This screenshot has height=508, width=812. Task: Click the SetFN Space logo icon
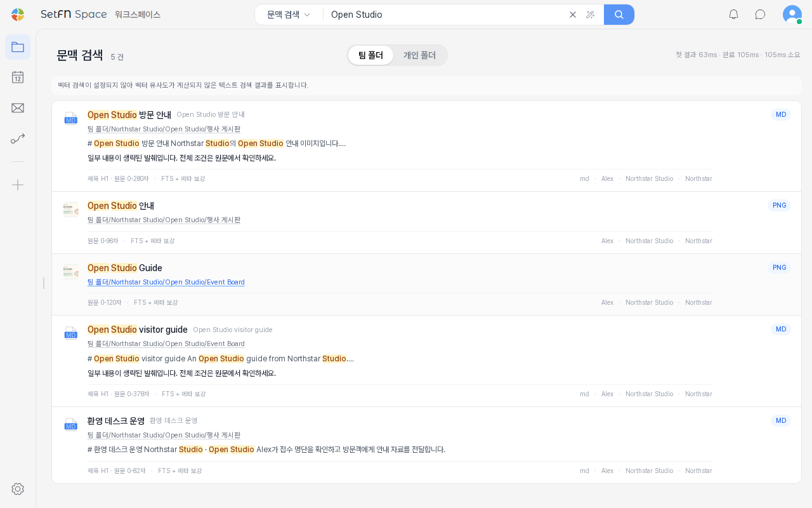pyautogui.click(x=18, y=15)
